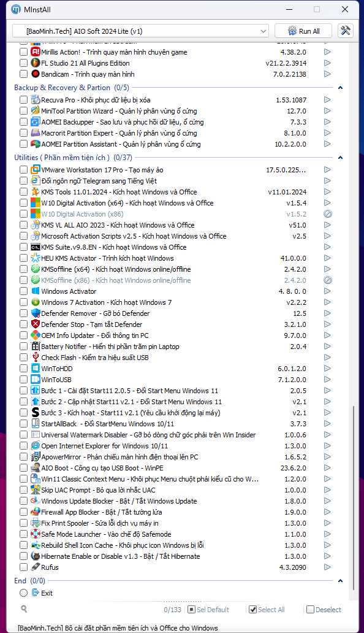Click the Recuva Pro icon
Image resolution: width=364 pixels, height=633 pixels.
click(36, 100)
